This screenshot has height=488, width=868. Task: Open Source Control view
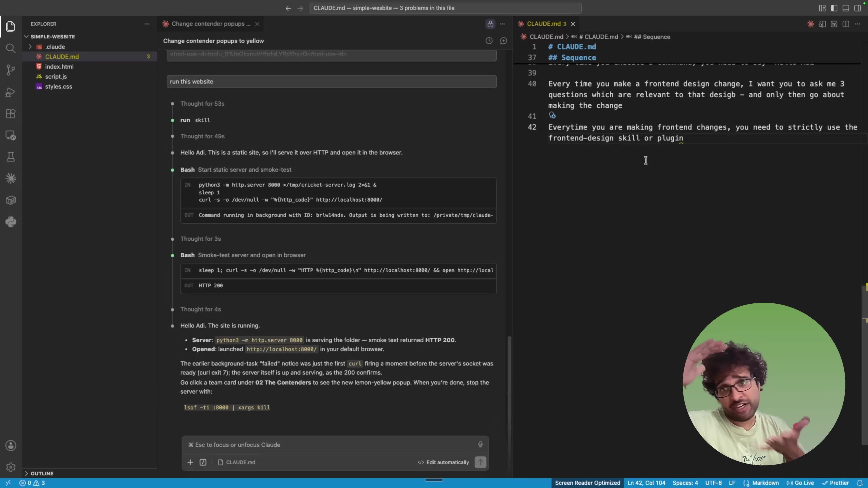click(11, 70)
